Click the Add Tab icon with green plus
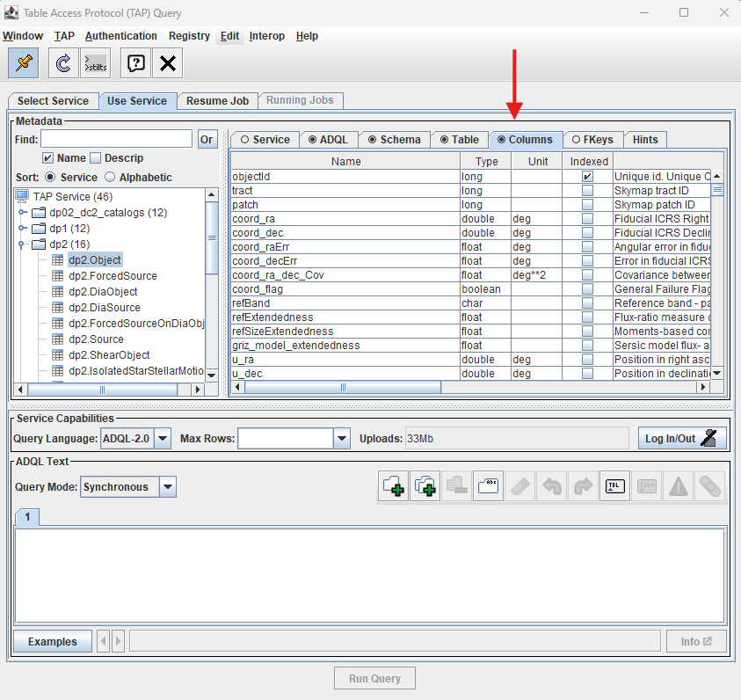The width and height of the screenshot is (741, 700). (393, 486)
